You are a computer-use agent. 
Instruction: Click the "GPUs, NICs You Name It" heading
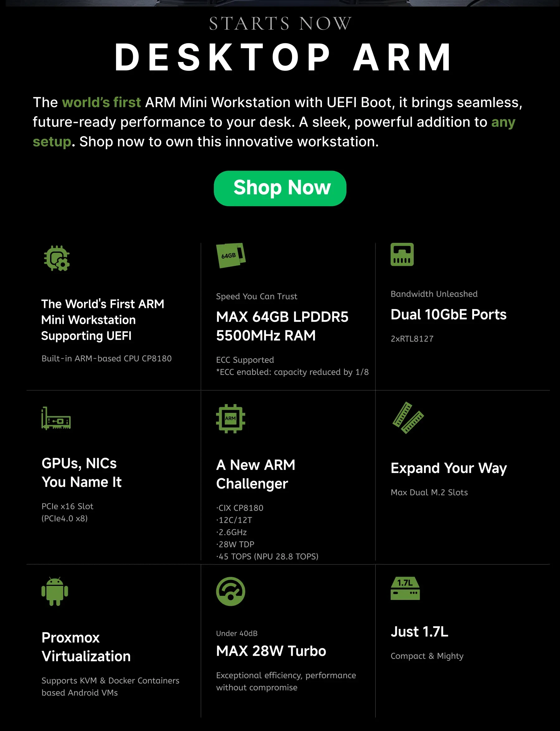coord(81,473)
